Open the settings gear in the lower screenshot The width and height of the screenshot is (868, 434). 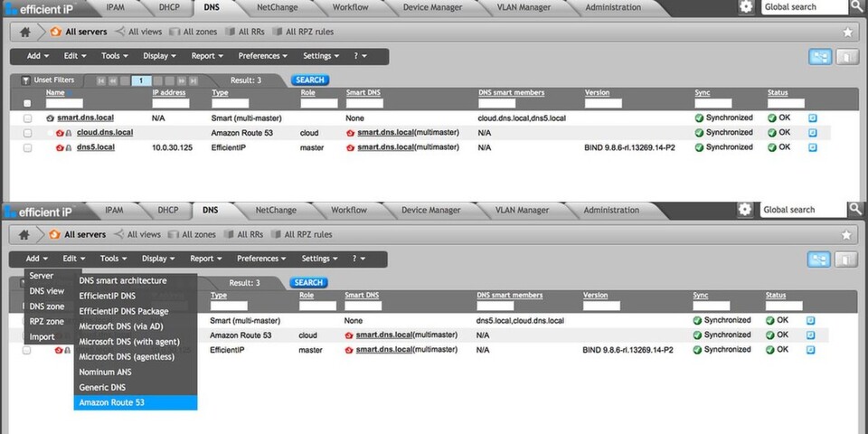[x=745, y=209]
